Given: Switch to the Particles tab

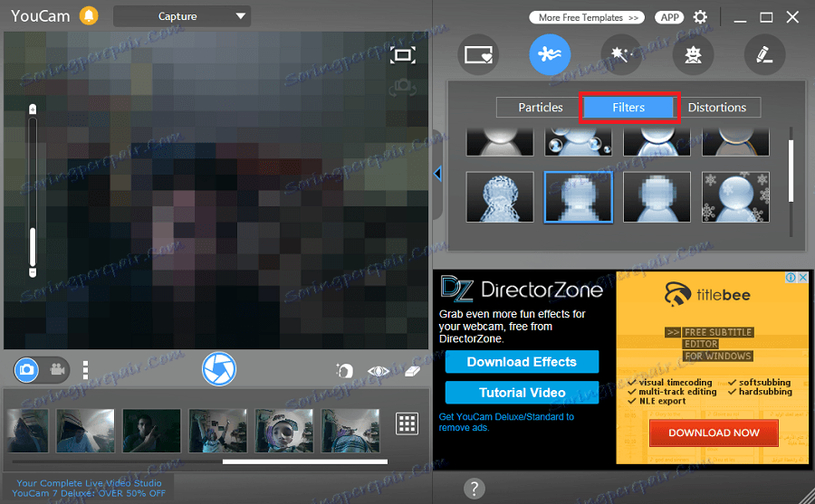Looking at the screenshot, I should [x=540, y=108].
